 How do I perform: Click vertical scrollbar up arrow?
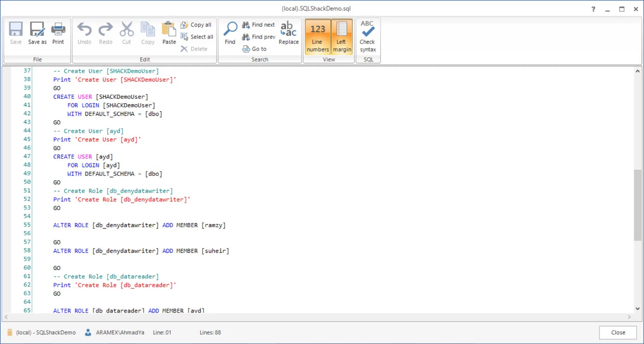638,71
